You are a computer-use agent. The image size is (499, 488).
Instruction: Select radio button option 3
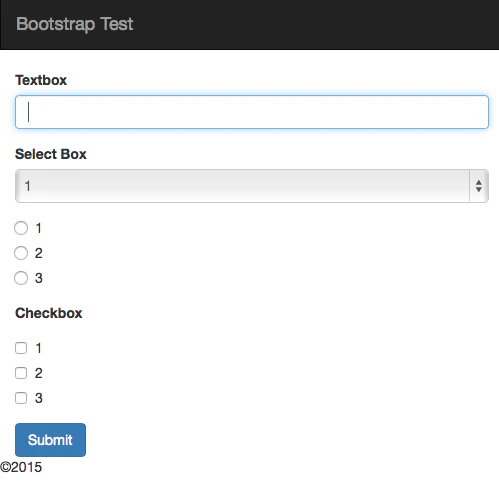pyautogui.click(x=21, y=278)
